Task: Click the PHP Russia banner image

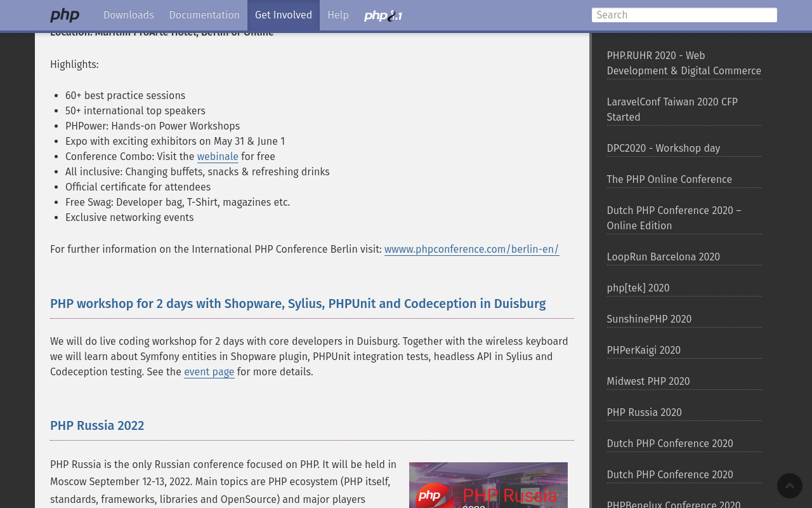Action: [x=488, y=485]
